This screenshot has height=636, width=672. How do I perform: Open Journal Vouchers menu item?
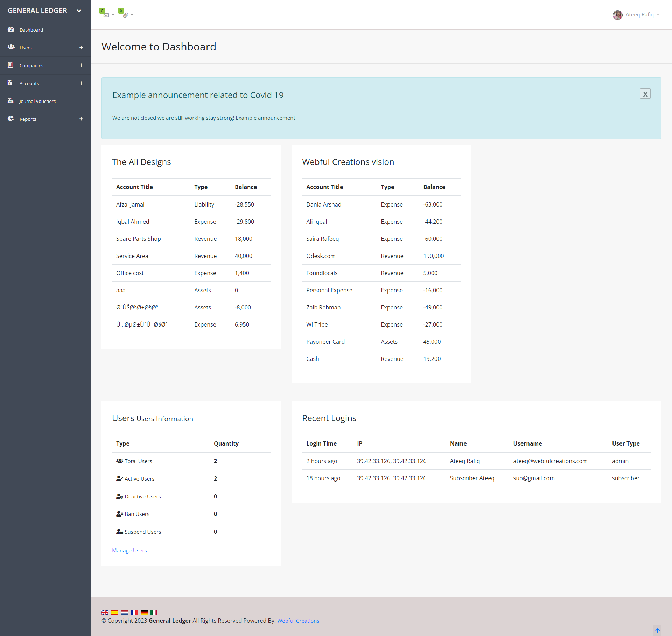click(x=37, y=101)
